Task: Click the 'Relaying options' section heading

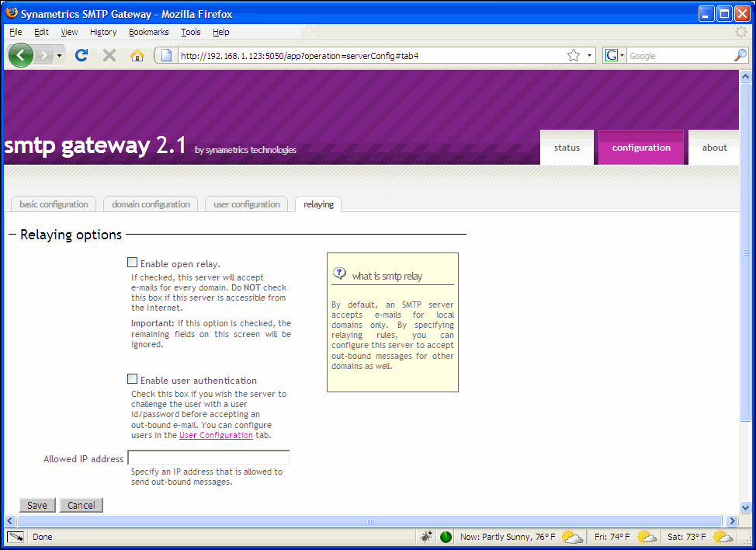Action: tap(71, 235)
